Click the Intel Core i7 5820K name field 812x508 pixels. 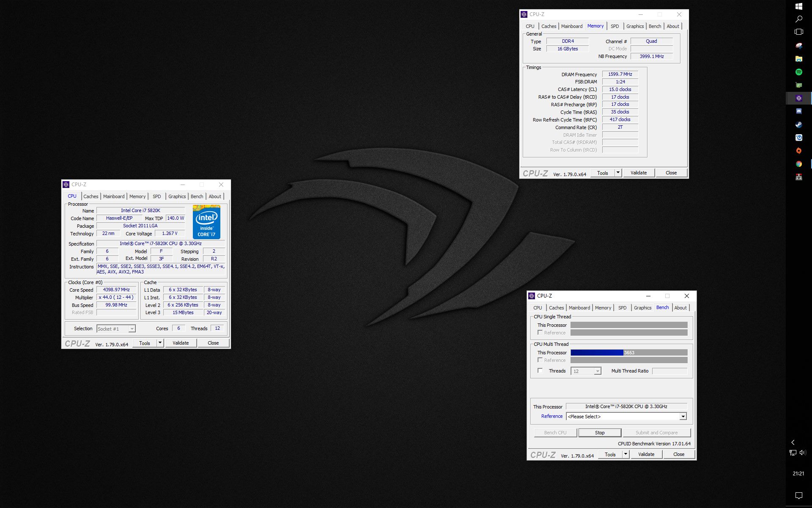pyautogui.click(x=140, y=210)
